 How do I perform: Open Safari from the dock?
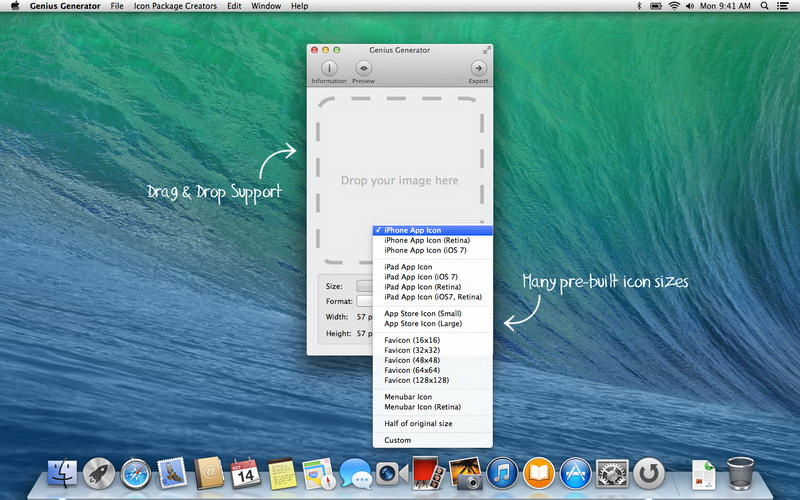click(x=136, y=472)
